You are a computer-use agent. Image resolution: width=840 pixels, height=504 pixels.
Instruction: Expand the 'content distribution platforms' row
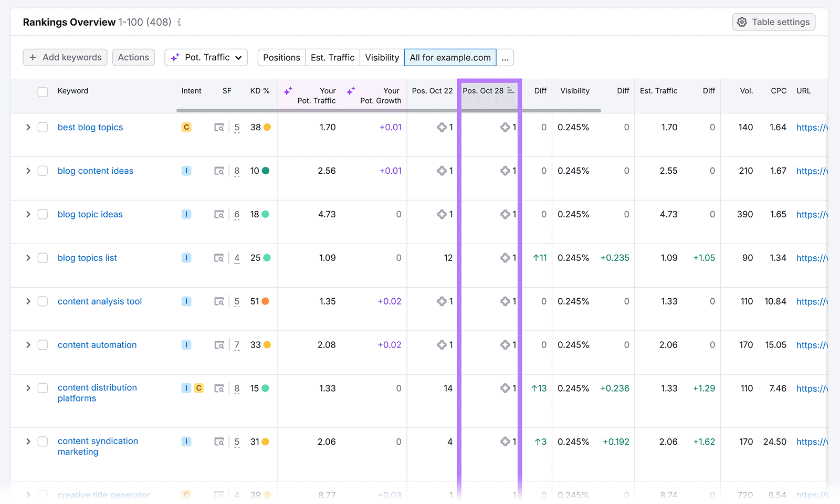click(28, 388)
